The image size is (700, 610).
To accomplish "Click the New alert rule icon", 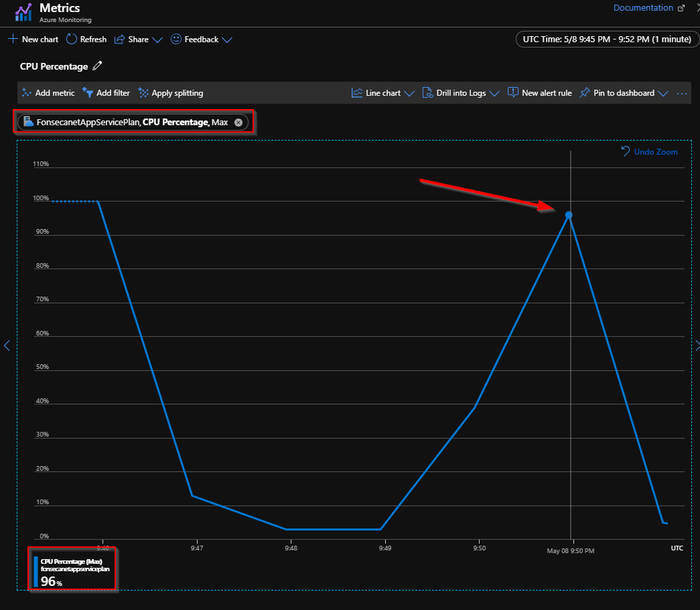I will click(512, 92).
